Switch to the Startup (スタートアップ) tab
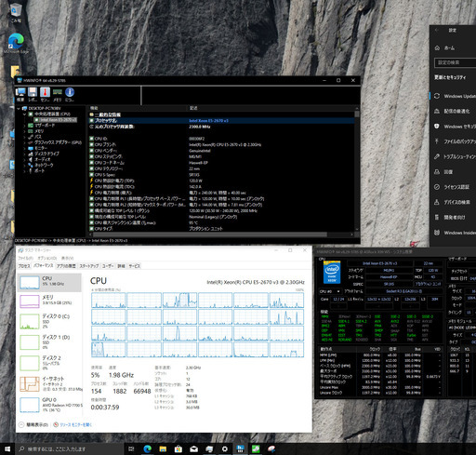This screenshot has width=476, height=455. click(89, 266)
